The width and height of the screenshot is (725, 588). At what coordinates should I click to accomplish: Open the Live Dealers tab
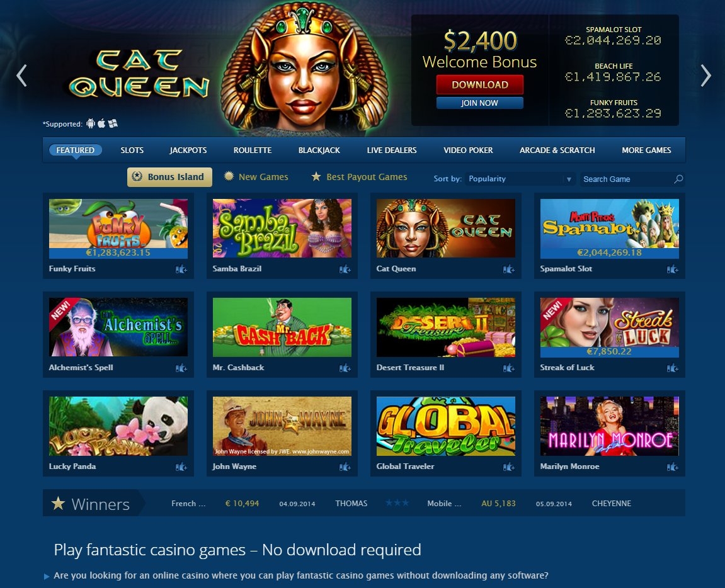[x=392, y=150]
